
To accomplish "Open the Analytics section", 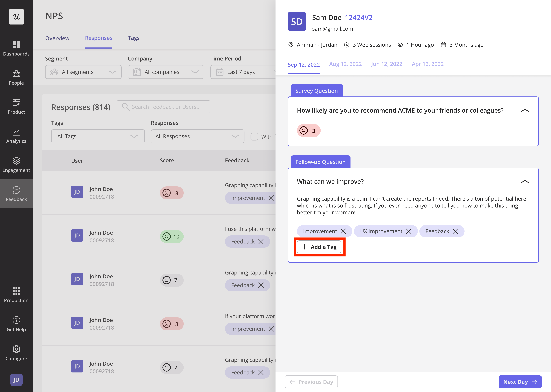I will tap(16, 136).
